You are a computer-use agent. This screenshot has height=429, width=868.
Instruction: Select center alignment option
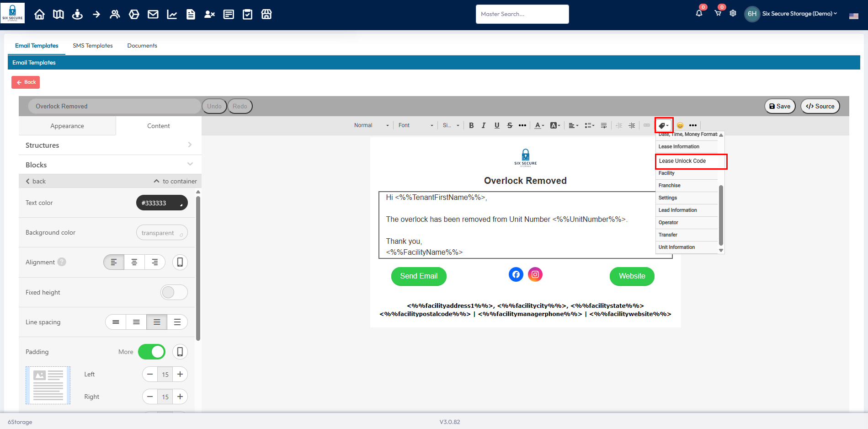(x=134, y=262)
